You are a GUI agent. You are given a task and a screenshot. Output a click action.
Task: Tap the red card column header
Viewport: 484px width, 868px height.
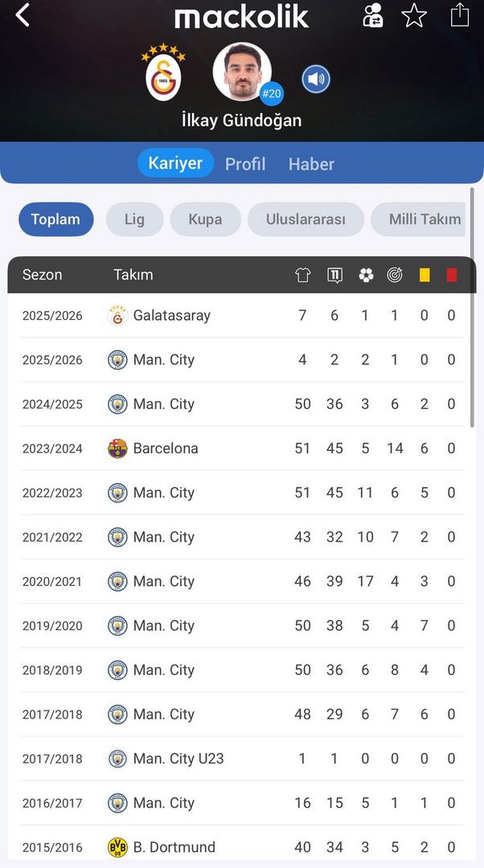click(452, 275)
